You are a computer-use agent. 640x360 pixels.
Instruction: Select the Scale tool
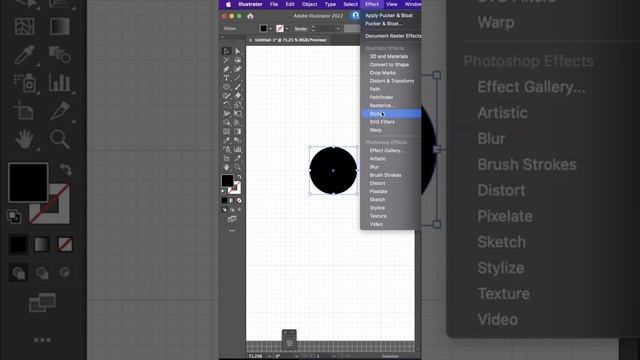pyautogui.click(x=238, y=105)
